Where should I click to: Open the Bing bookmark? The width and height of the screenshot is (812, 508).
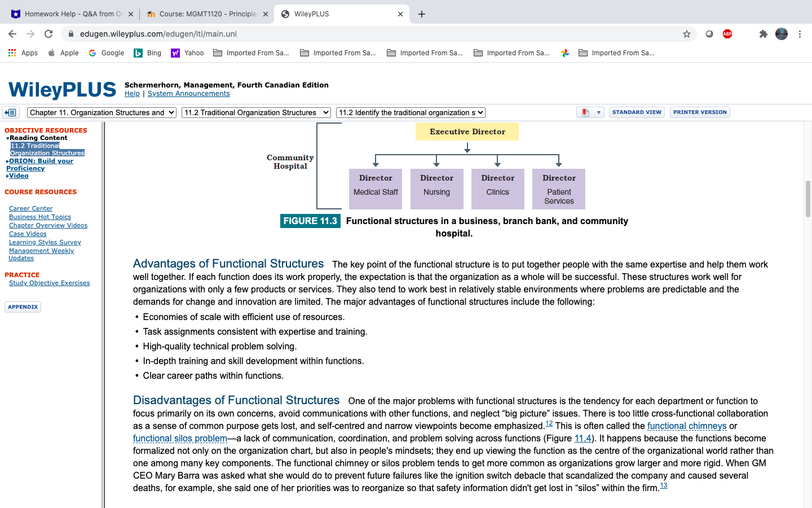click(147, 52)
